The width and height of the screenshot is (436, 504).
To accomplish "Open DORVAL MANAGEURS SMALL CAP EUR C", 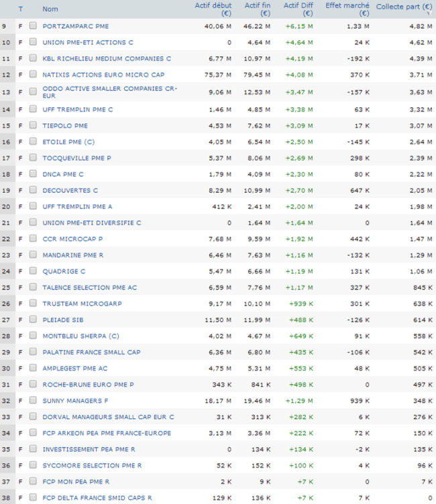I will (108, 418).
